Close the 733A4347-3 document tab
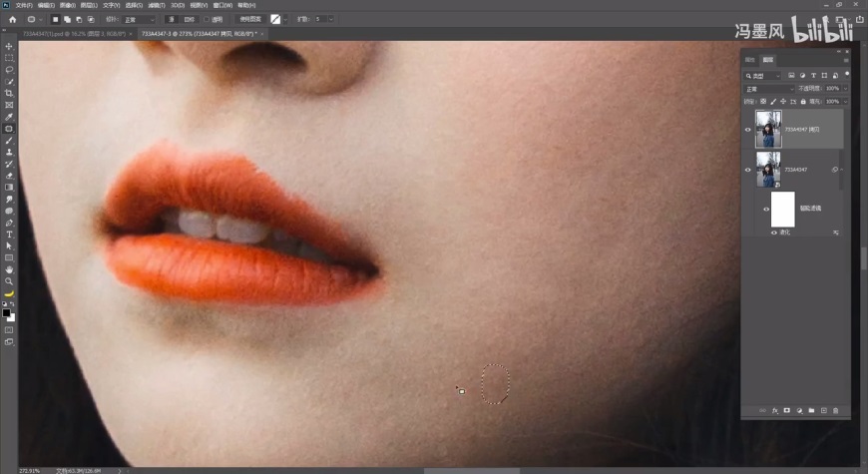The width and height of the screenshot is (868, 474). coord(261,34)
